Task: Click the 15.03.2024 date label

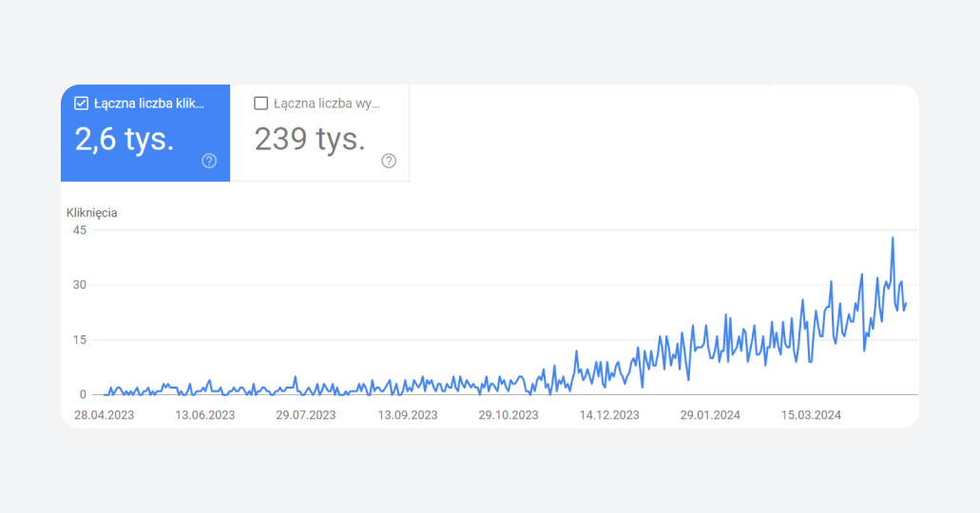Action: [811, 415]
